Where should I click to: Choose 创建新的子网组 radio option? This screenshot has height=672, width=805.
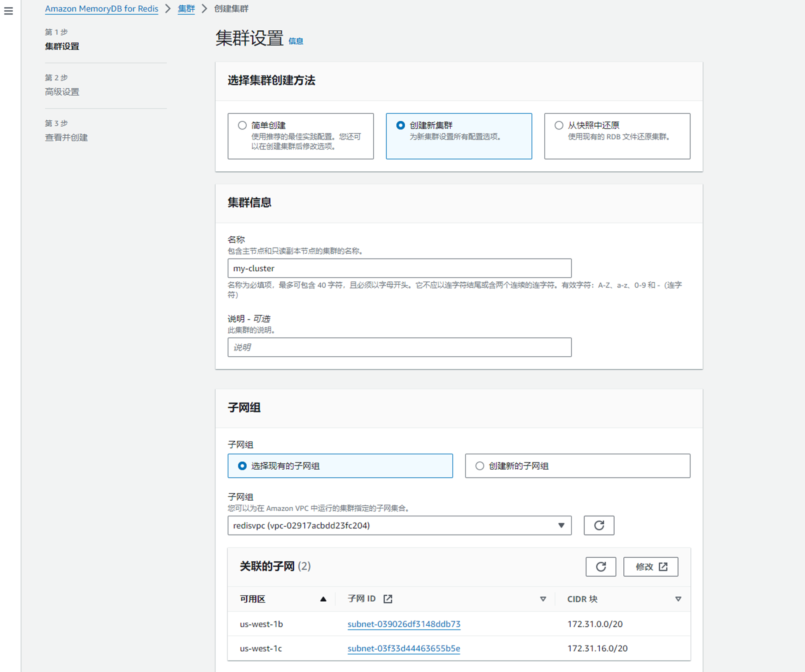coord(480,466)
